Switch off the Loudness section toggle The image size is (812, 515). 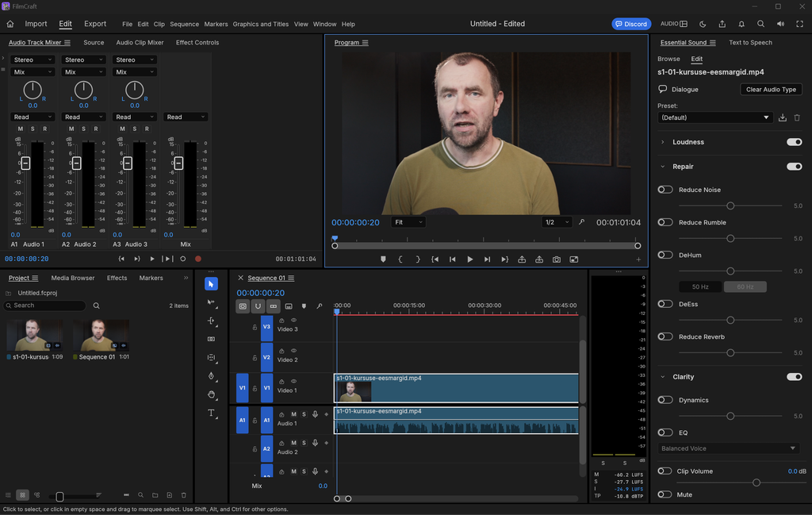pos(795,142)
